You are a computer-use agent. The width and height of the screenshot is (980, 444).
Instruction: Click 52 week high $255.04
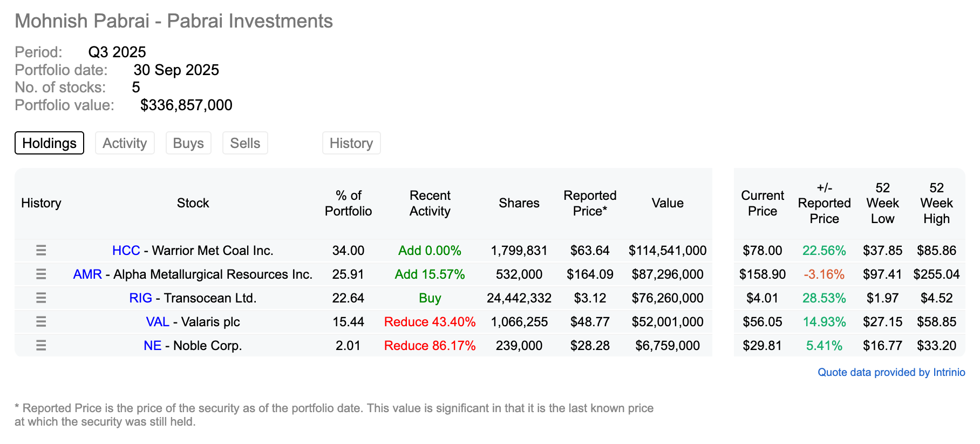coord(936,274)
